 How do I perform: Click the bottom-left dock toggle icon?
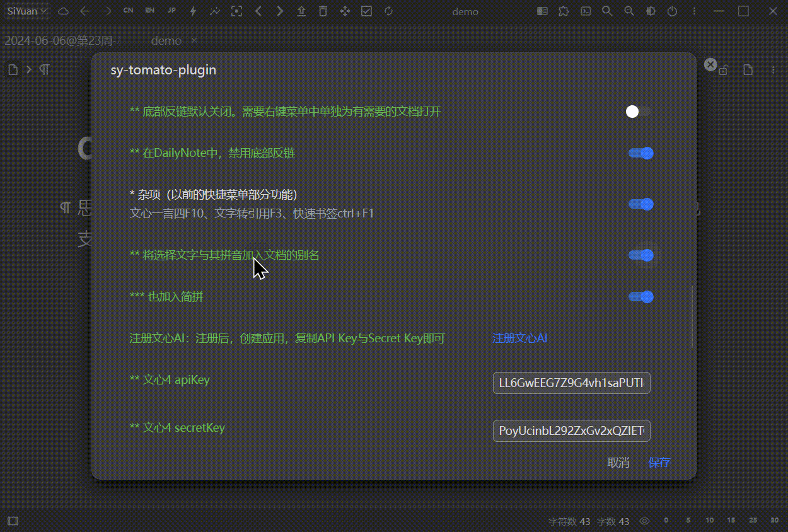point(13,521)
